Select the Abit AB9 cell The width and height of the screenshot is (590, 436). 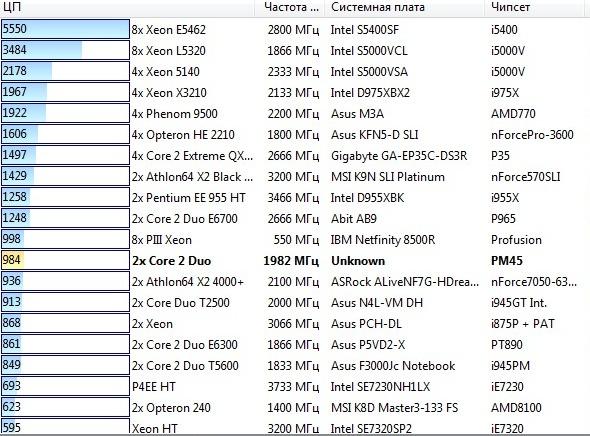[354, 219]
